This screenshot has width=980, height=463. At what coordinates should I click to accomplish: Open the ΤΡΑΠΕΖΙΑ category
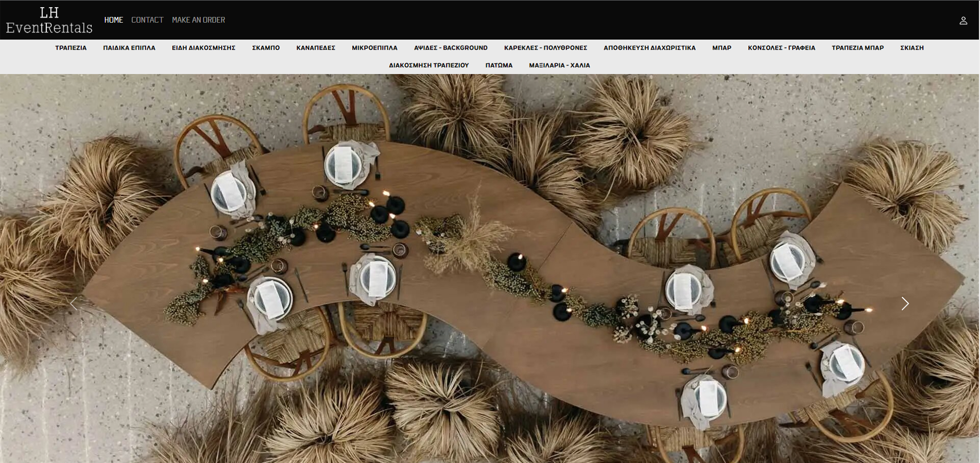coord(71,48)
